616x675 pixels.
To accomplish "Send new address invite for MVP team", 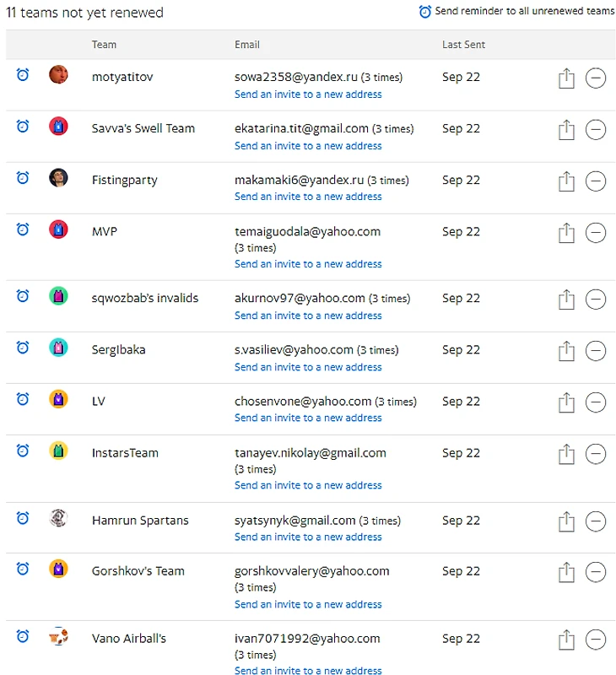I will click(308, 264).
